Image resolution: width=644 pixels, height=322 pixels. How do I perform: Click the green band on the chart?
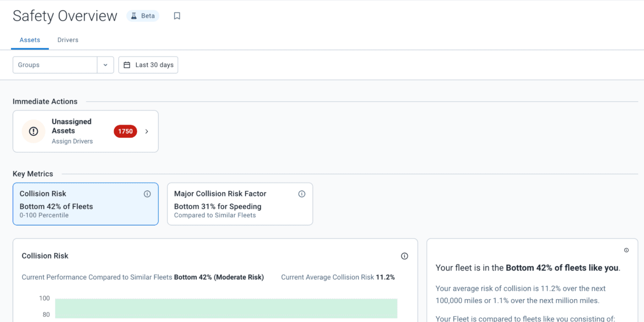click(226, 308)
